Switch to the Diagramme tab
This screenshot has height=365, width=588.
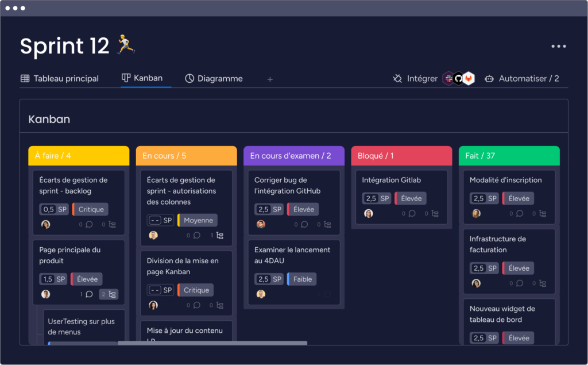214,79
